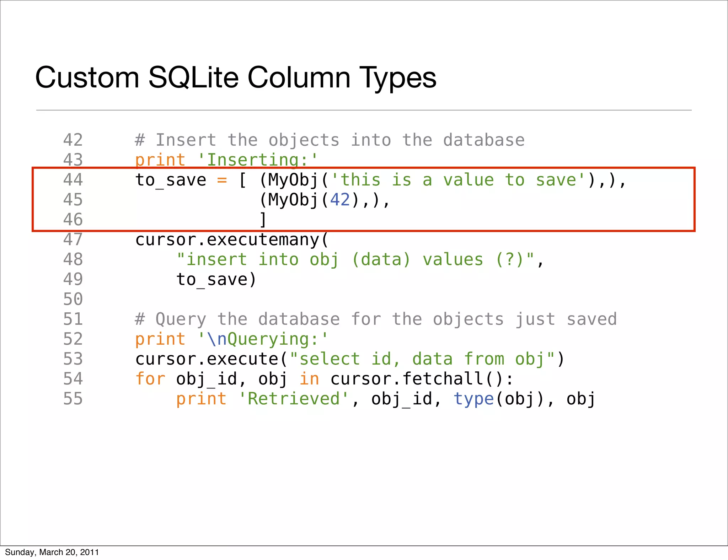Click line number 43

point(73,160)
